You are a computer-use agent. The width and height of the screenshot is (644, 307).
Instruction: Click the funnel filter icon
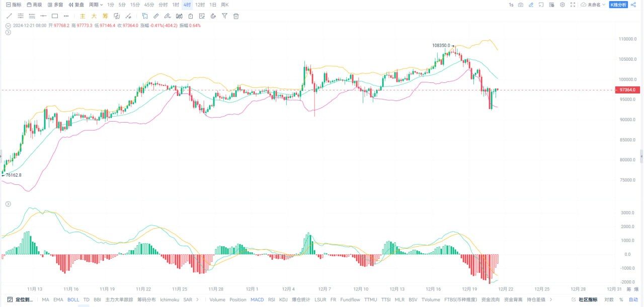click(224, 16)
